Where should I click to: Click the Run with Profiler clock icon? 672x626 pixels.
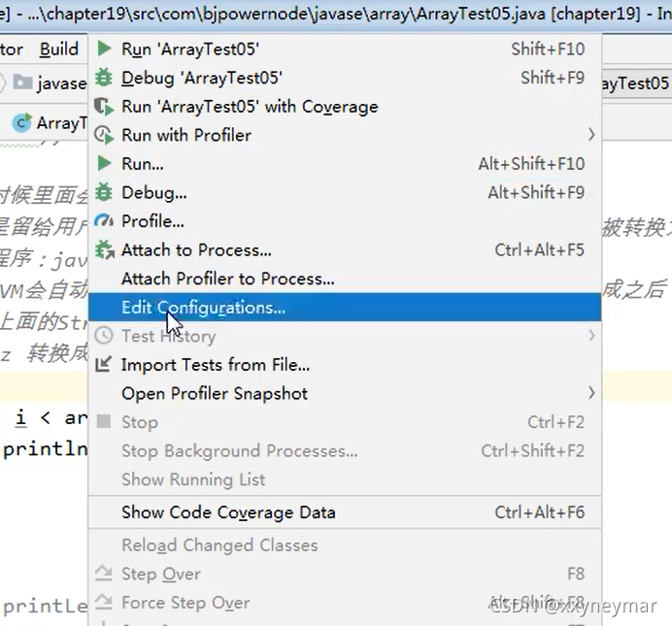click(x=104, y=135)
